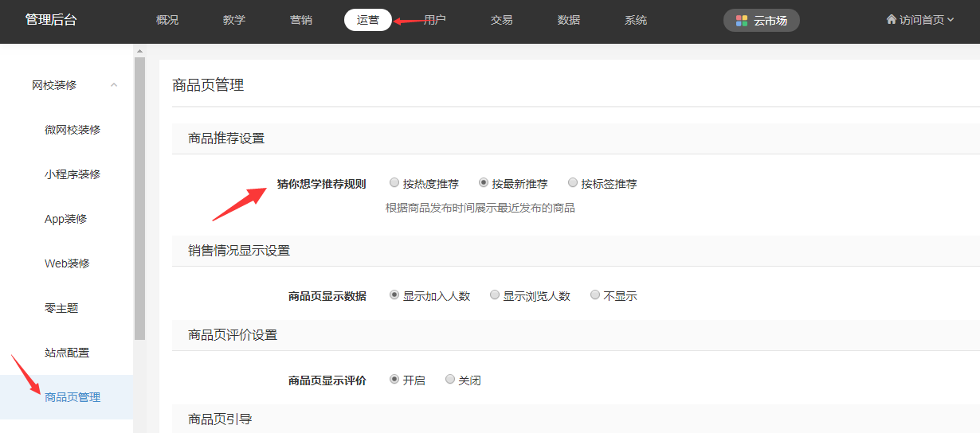Open 零主题 in sidebar
Image resolution: width=980 pixels, height=433 pixels.
[x=61, y=308]
